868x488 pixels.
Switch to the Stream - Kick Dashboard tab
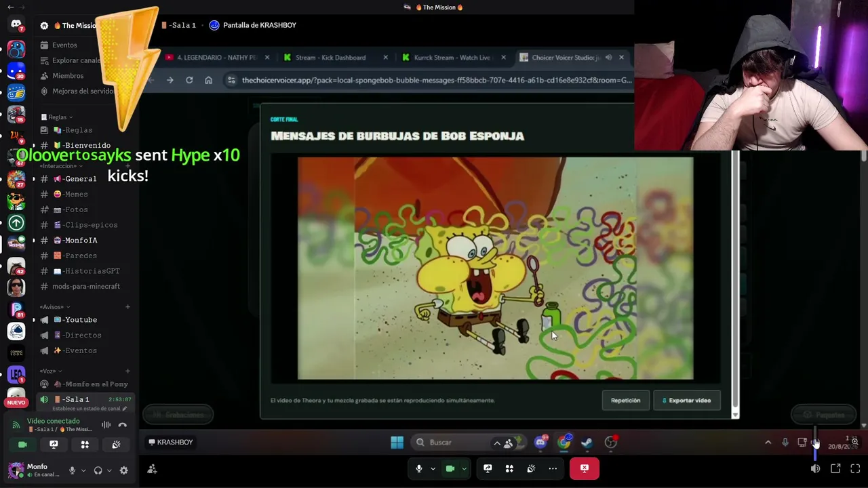(331, 58)
